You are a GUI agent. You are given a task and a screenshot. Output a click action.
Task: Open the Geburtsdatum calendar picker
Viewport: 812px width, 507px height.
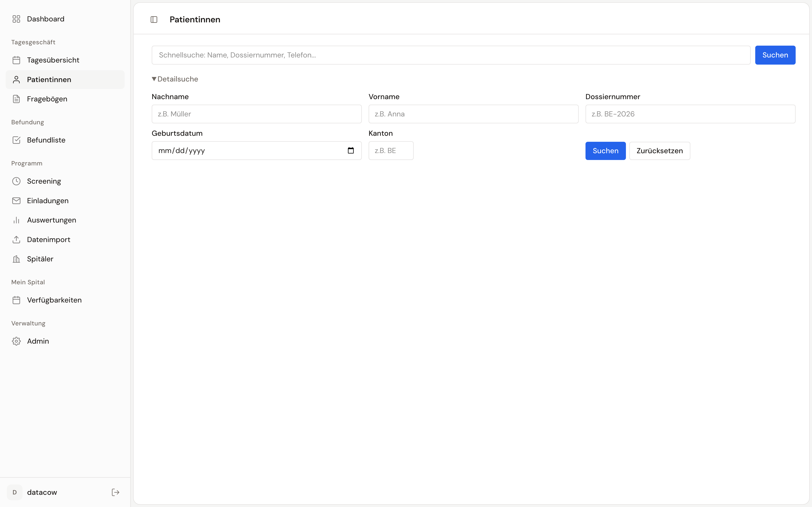click(351, 151)
